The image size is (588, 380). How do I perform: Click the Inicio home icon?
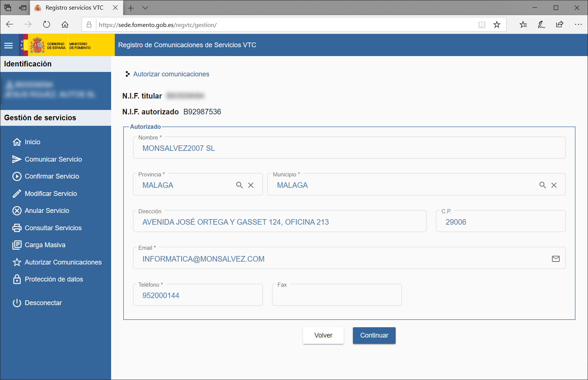pyautogui.click(x=17, y=142)
